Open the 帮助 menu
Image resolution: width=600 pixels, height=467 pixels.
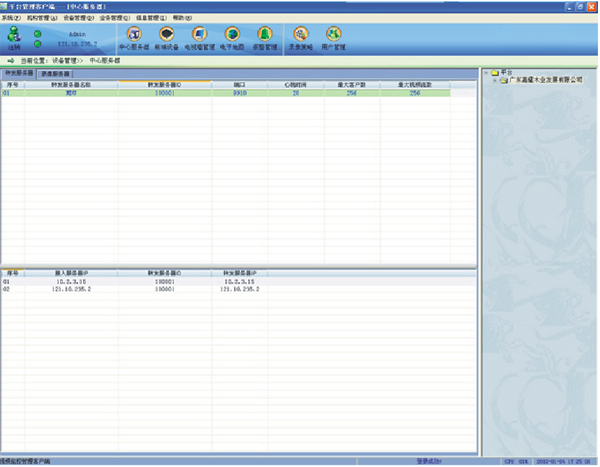(x=181, y=18)
